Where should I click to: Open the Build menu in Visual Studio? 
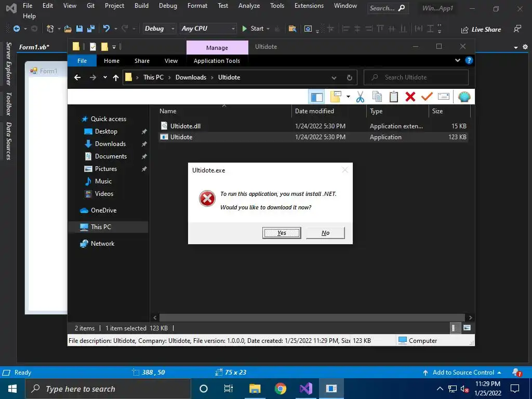click(141, 6)
